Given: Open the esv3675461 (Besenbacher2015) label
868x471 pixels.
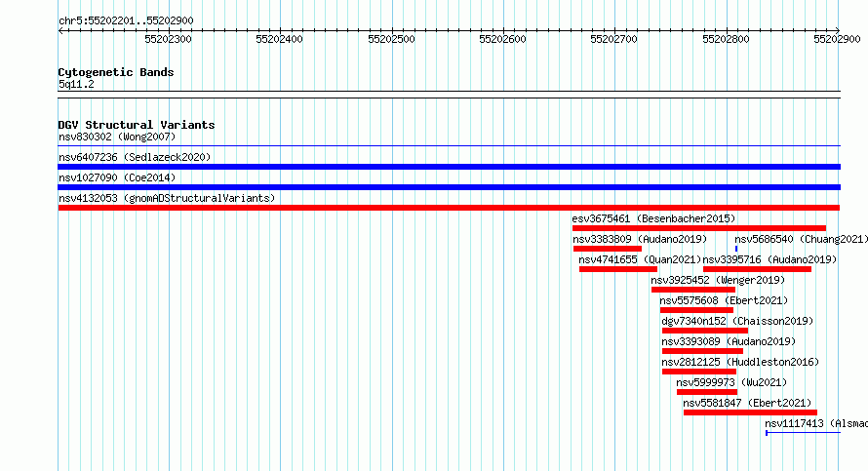Looking at the screenshot, I should pos(653,218).
